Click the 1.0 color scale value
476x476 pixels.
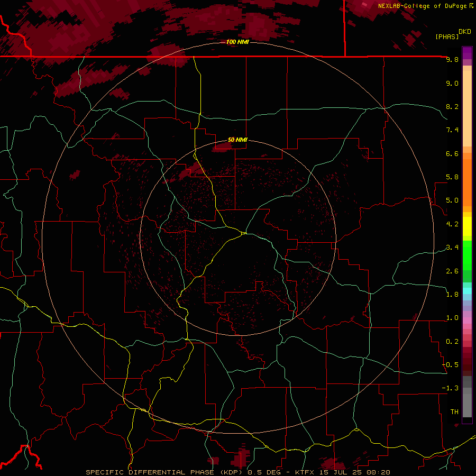pos(452,318)
